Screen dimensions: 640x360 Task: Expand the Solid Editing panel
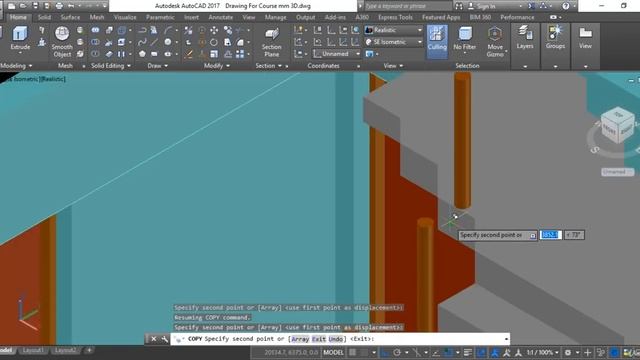111,66
